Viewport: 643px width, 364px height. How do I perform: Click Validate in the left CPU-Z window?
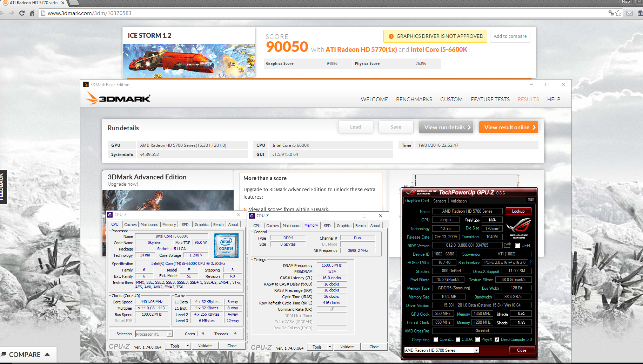pyautogui.click(x=205, y=346)
